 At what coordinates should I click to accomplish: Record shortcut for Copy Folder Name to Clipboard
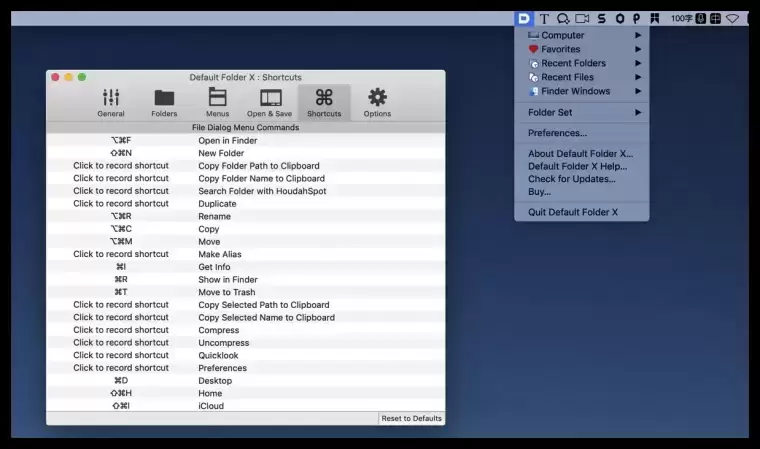[x=121, y=178]
